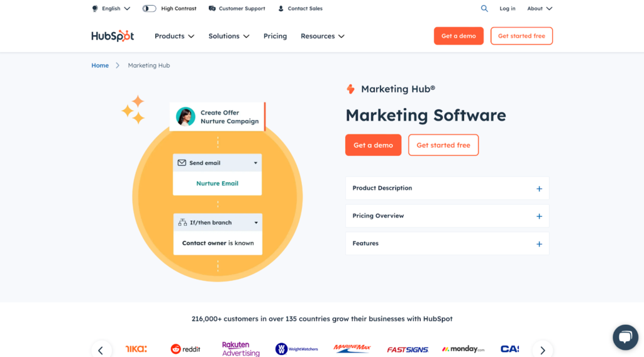The height and width of the screenshot is (357, 644).
Task: Click the HubSpot logo
Action: (113, 36)
